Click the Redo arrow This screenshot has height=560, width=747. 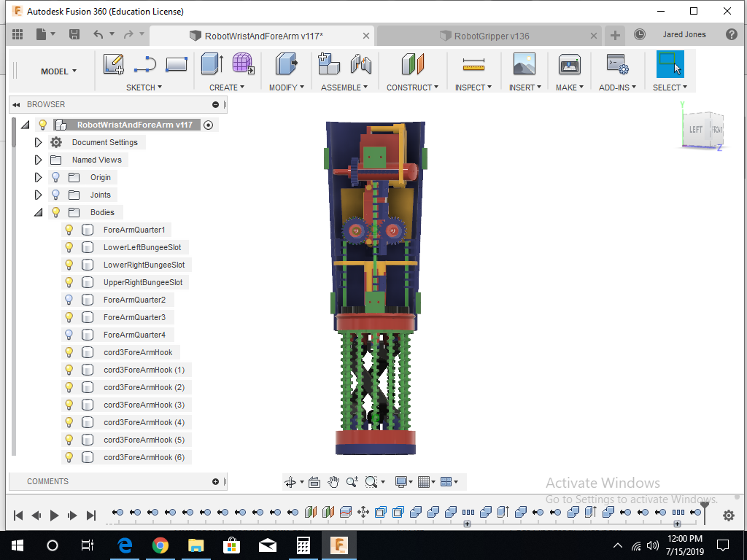click(128, 34)
